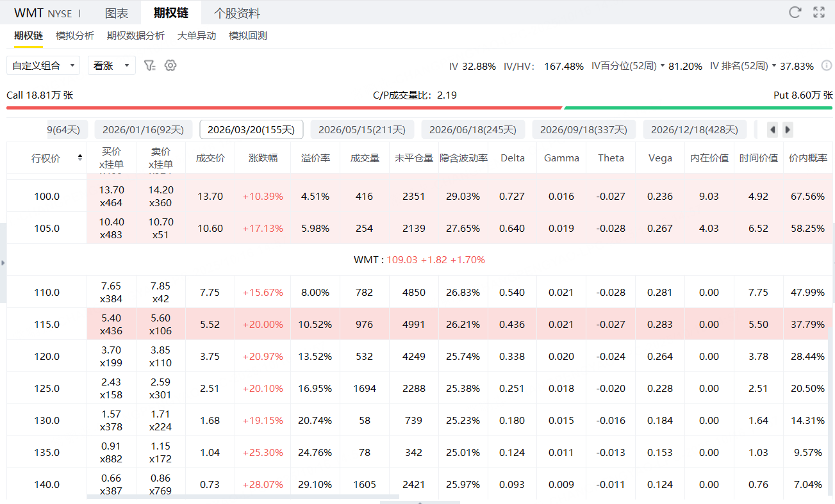Select expiry 2026/01/16(92天)
Image resolution: width=835 pixels, height=504 pixels.
pyautogui.click(x=144, y=129)
